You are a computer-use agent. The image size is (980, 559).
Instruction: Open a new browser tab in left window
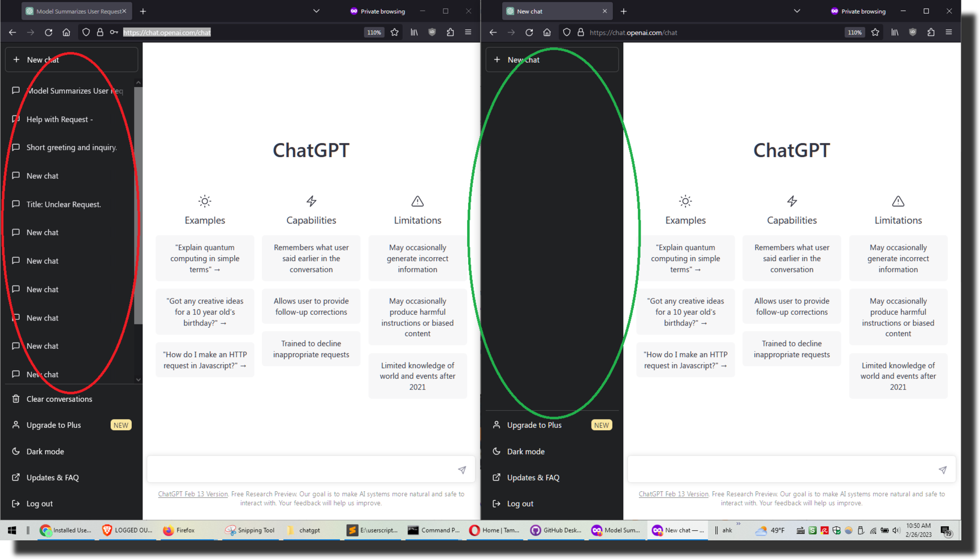click(143, 11)
